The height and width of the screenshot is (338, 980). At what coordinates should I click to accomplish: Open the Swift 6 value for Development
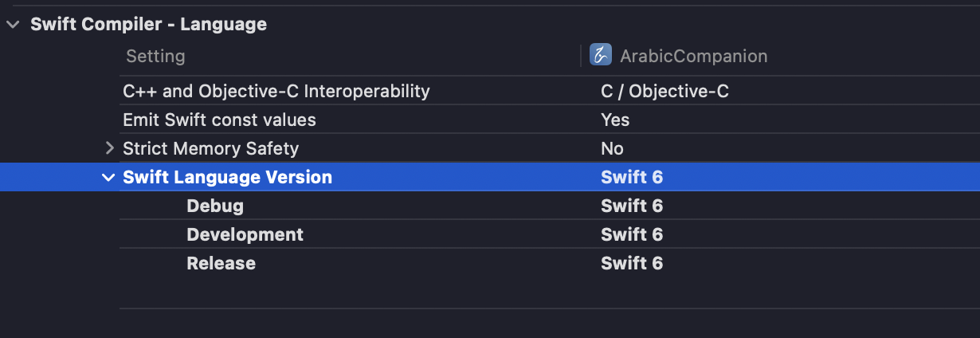point(632,234)
